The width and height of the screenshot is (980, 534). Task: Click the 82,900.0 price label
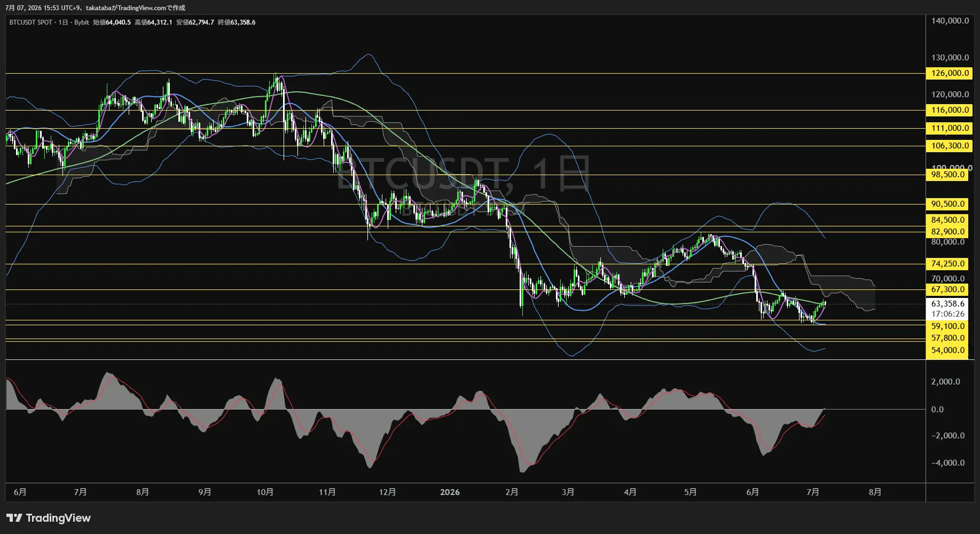coord(947,232)
